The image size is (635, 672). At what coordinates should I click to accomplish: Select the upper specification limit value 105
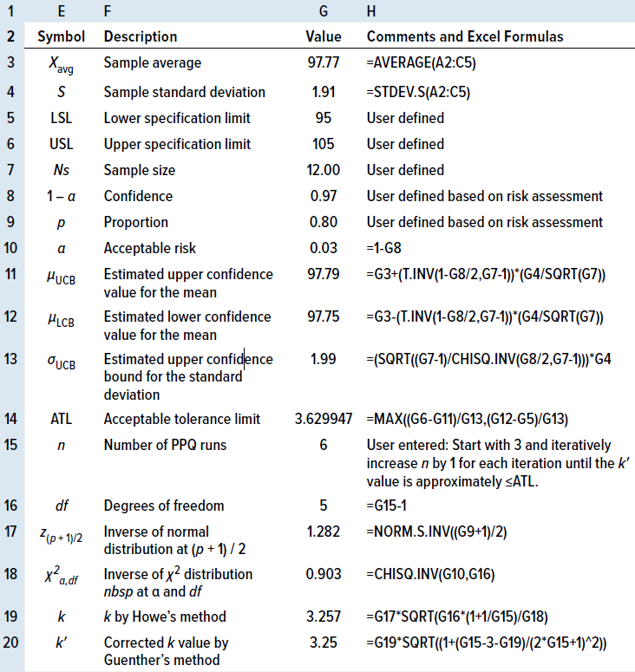(x=324, y=144)
